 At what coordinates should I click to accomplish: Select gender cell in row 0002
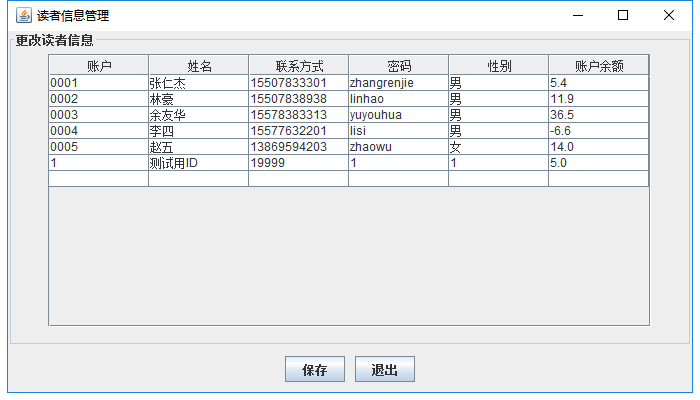[499, 99]
